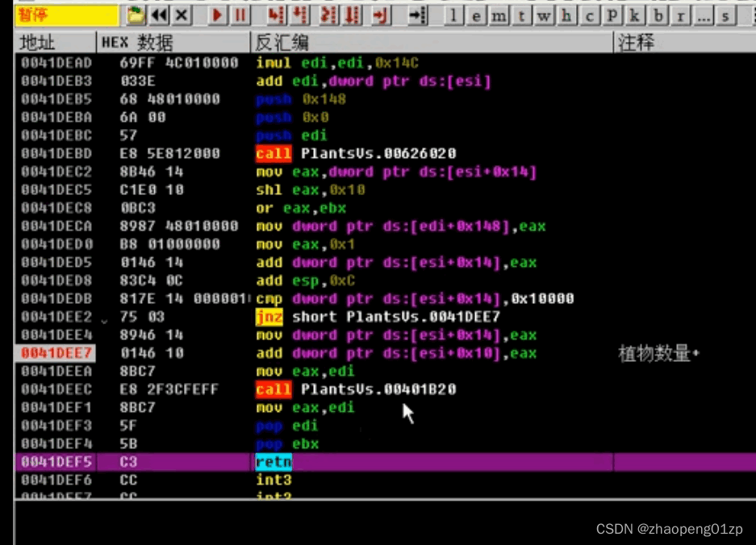Viewport: 756px width, 545px height.
Task: Show CPU window with C button
Action: click(589, 16)
